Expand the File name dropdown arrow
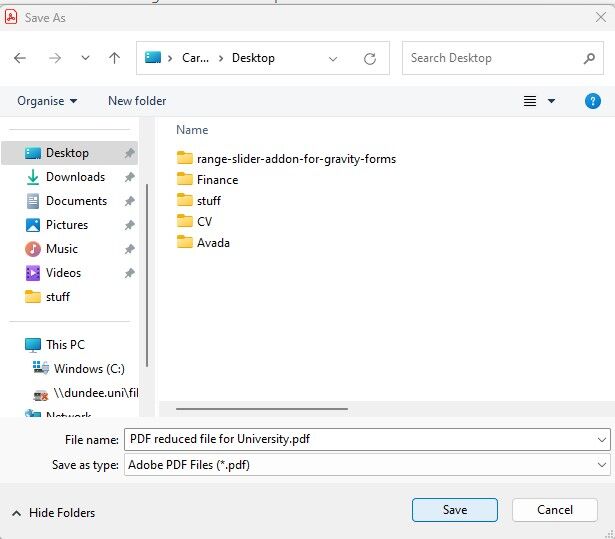This screenshot has height=539, width=615. click(601, 440)
